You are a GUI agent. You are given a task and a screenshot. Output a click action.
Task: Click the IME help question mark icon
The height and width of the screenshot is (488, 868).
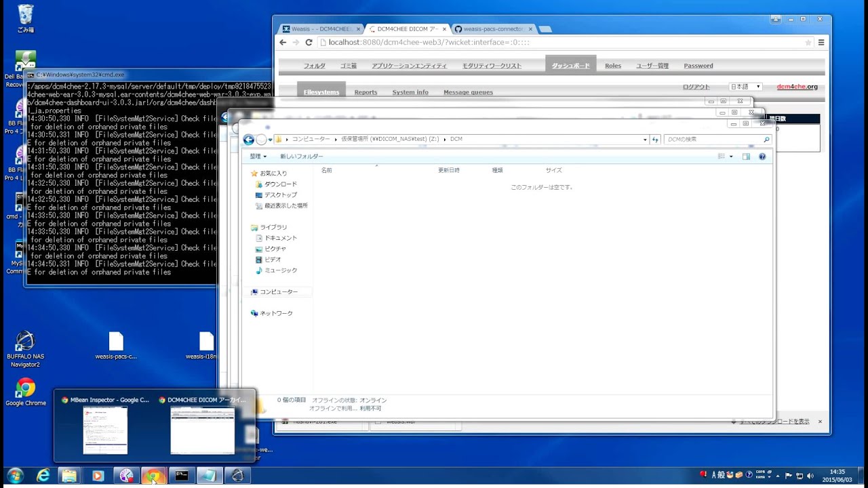[x=749, y=474]
